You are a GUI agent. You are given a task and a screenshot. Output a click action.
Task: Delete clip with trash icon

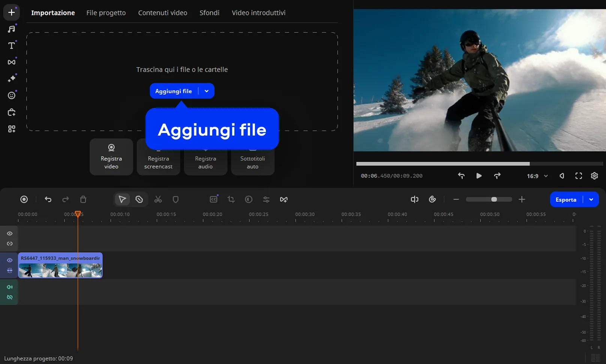pos(83,200)
